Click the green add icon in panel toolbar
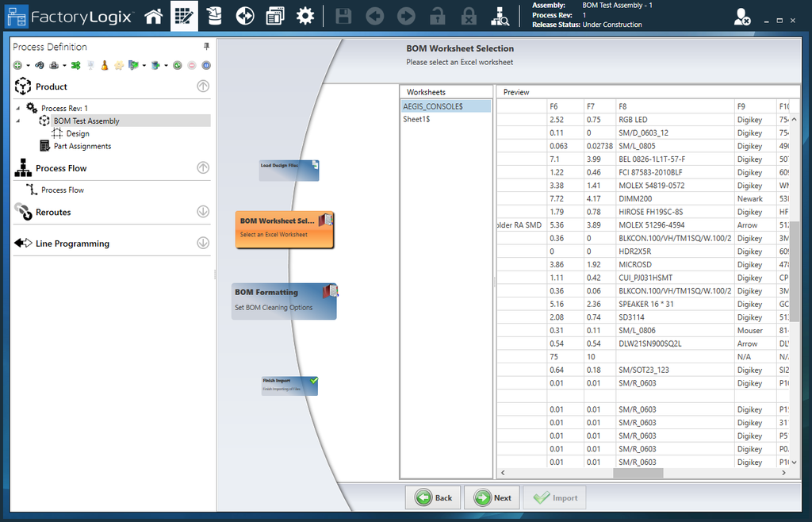Image resolution: width=812 pixels, height=522 pixels. [17, 65]
